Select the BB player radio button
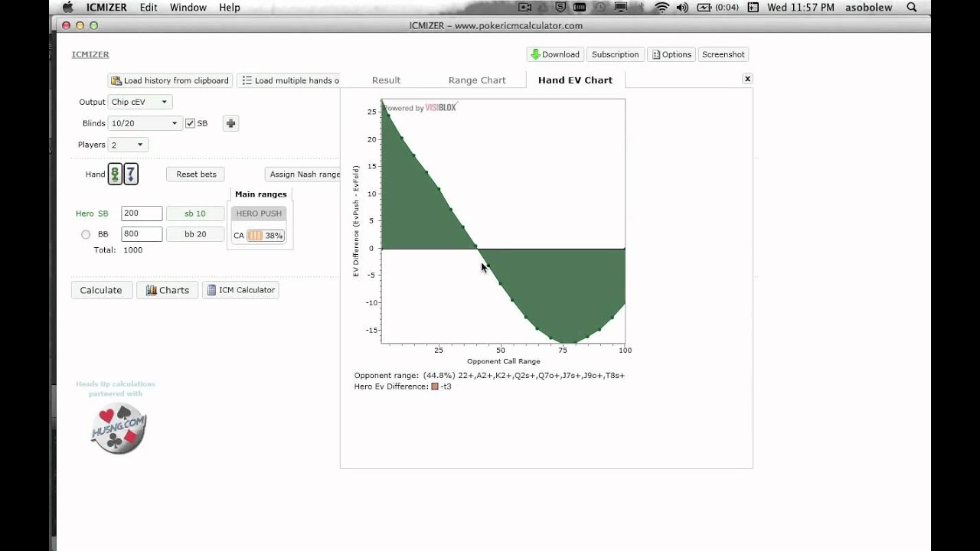Image resolution: width=980 pixels, height=551 pixels. (86, 234)
